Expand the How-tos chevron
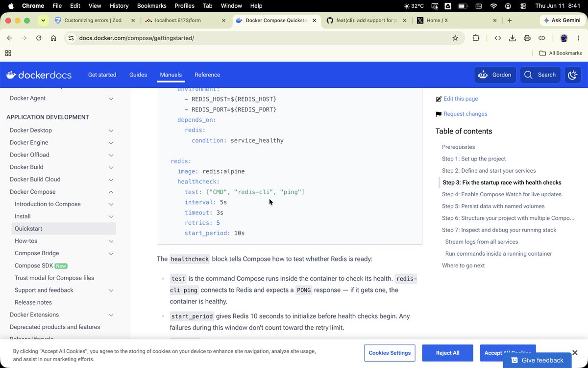 111,241
